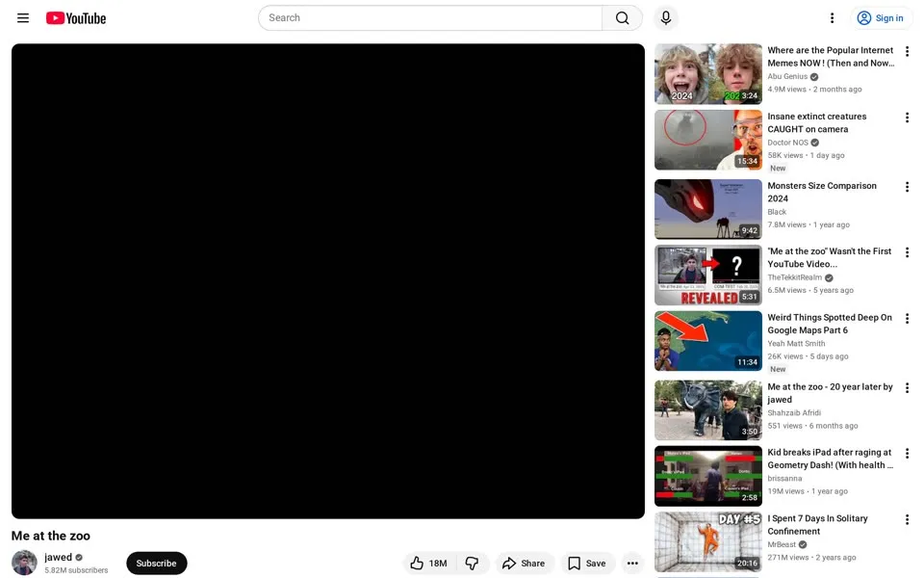Viewport: 924px width, 578px height.
Task: Open Insane extinct creatures thumbnail
Action: [x=707, y=140]
